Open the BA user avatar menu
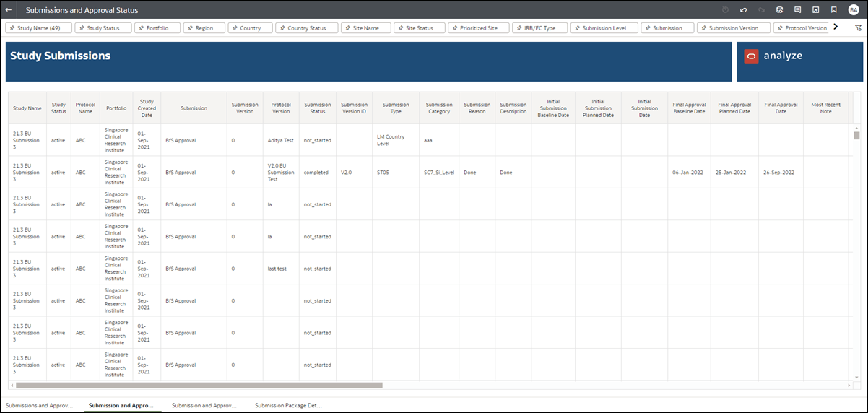Screen dimensions: 868x413 pyautogui.click(x=854, y=10)
